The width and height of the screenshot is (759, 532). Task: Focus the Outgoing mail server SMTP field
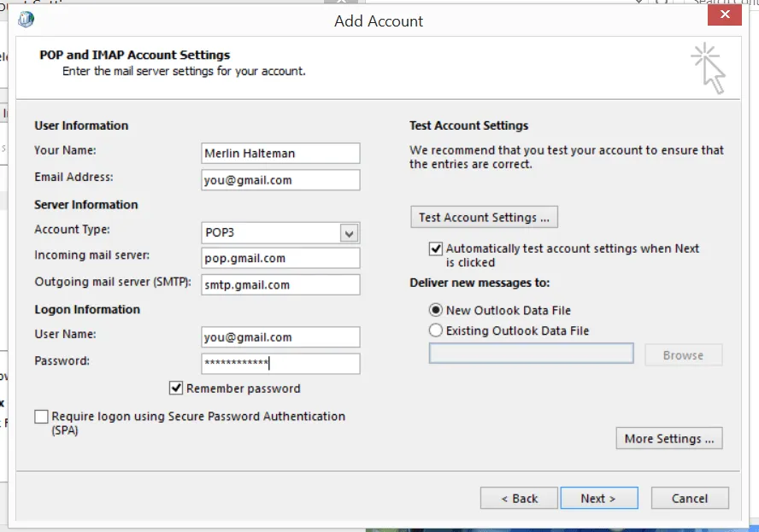click(279, 284)
